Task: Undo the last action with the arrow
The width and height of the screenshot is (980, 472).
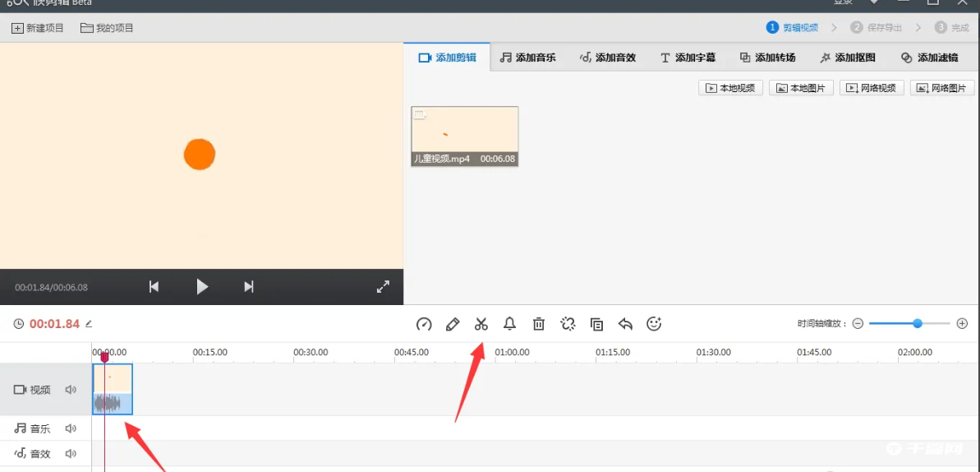Action: [625, 324]
